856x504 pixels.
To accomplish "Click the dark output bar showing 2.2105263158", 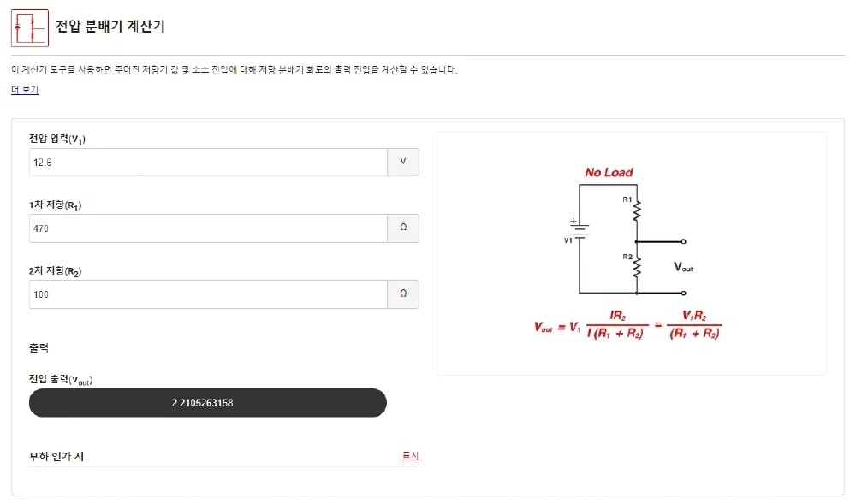I will [208, 403].
